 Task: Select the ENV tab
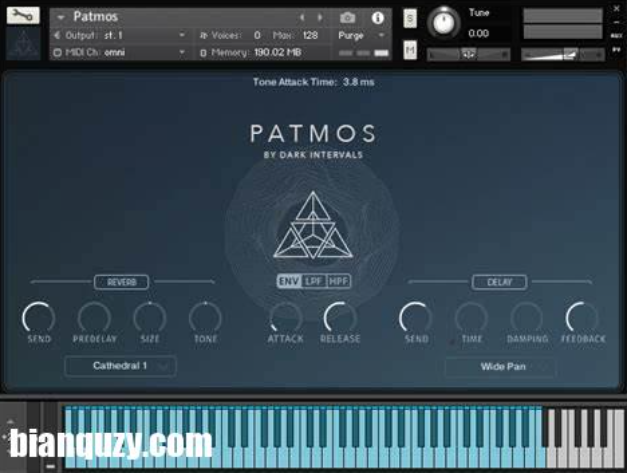[x=289, y=281]
